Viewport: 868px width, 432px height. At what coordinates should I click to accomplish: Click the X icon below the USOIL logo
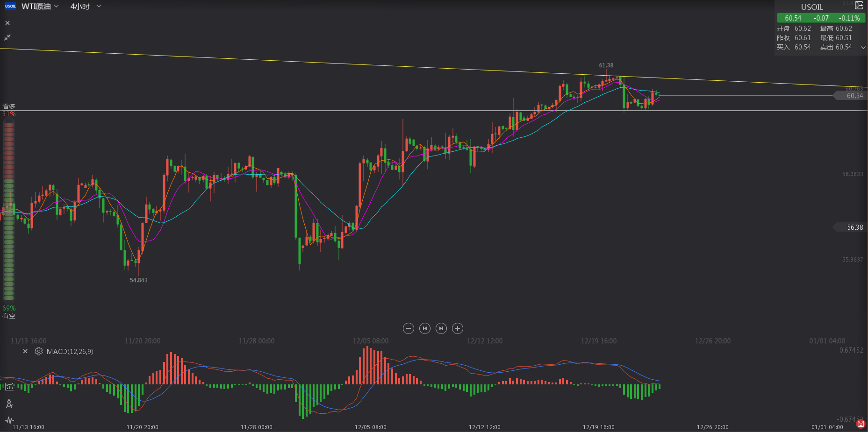7,23
